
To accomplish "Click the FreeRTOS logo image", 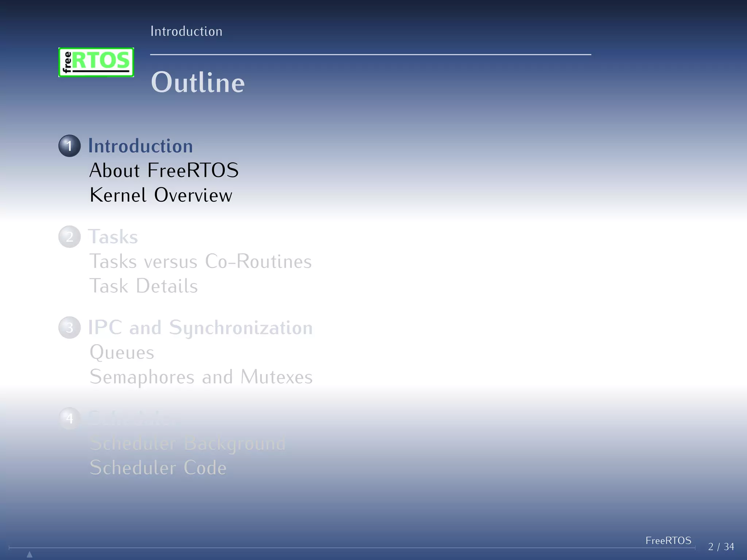I will 96,62.
